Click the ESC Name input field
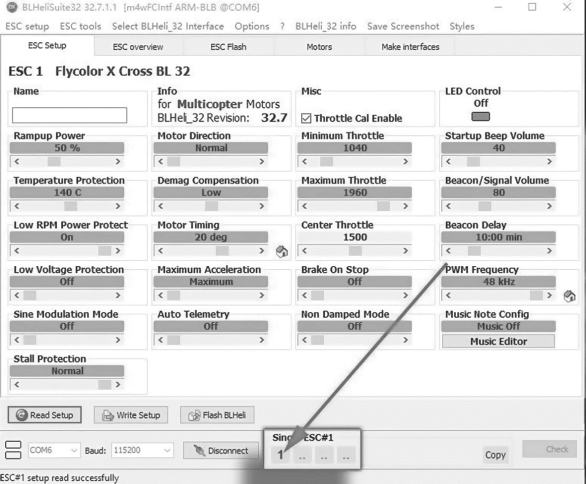This screenshot has height=484, width=586. pos(70,115)
